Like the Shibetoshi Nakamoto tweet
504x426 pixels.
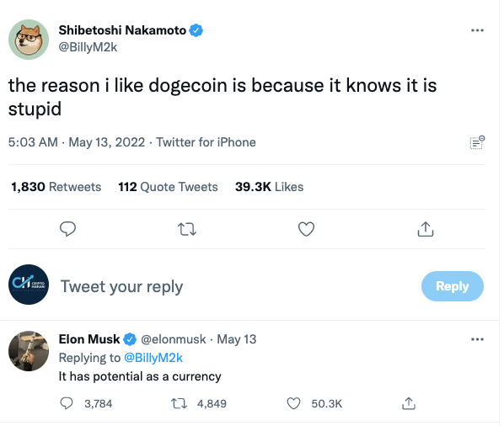coord(306,229)
